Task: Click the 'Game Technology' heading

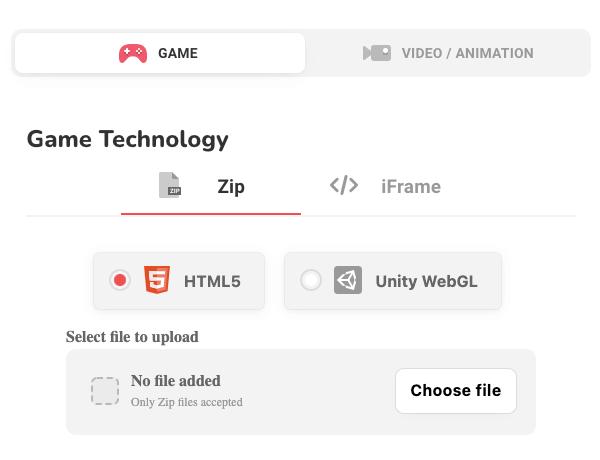Action: coord(127,139)
